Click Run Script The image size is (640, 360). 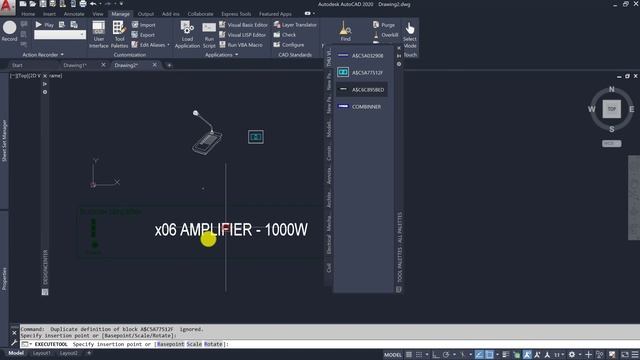(209, 35)
